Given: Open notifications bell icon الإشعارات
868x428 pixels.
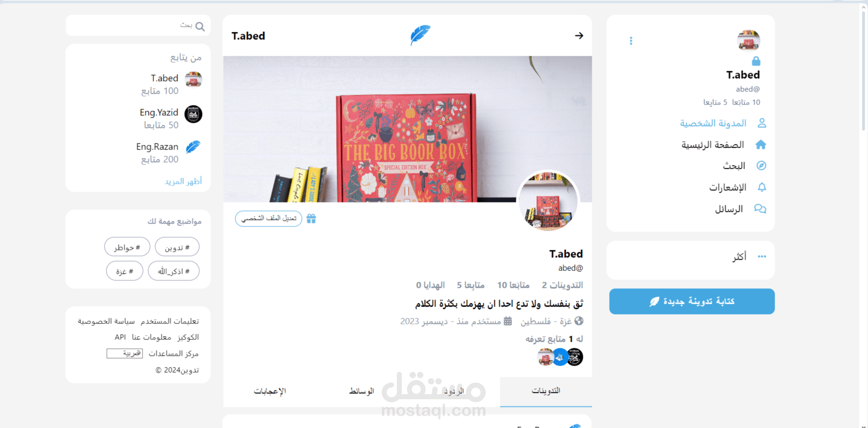Looking at the screenshot, I should point(762,187).
